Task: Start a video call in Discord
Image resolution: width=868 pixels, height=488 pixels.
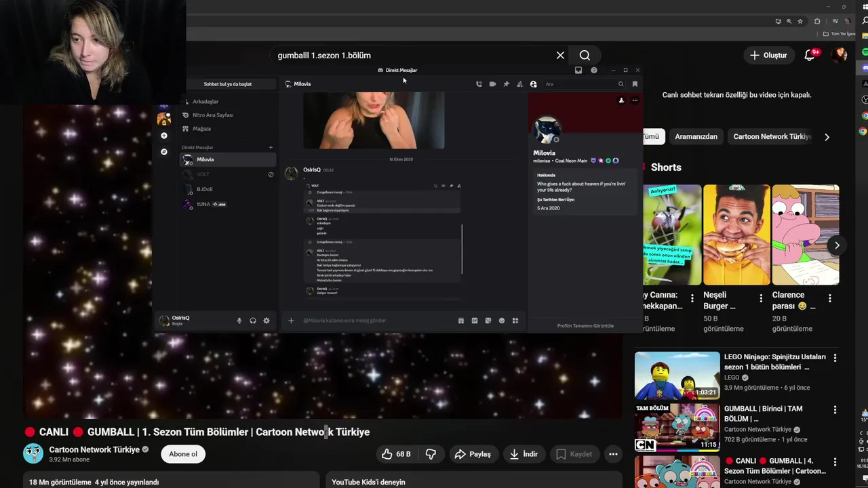Action: pos(492,84)
